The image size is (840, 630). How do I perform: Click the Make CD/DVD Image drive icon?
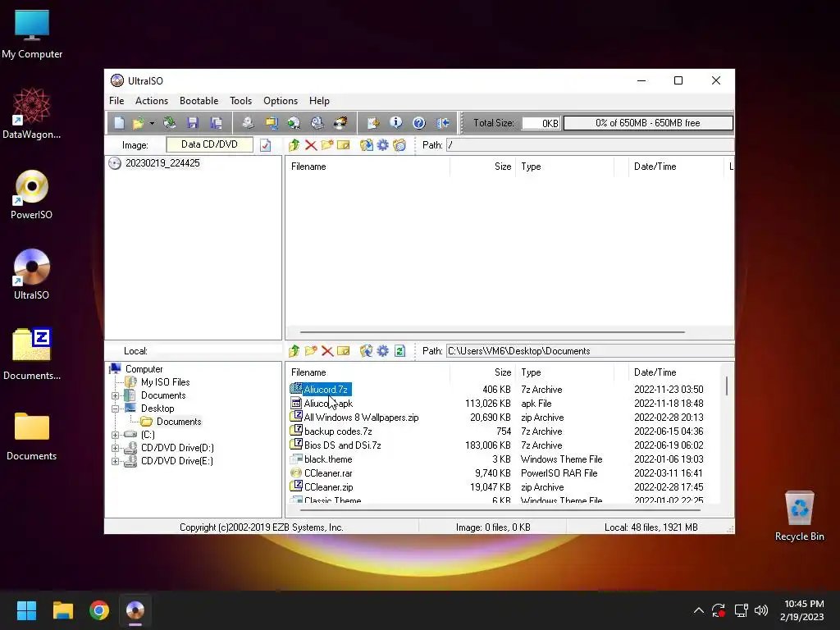248,123
